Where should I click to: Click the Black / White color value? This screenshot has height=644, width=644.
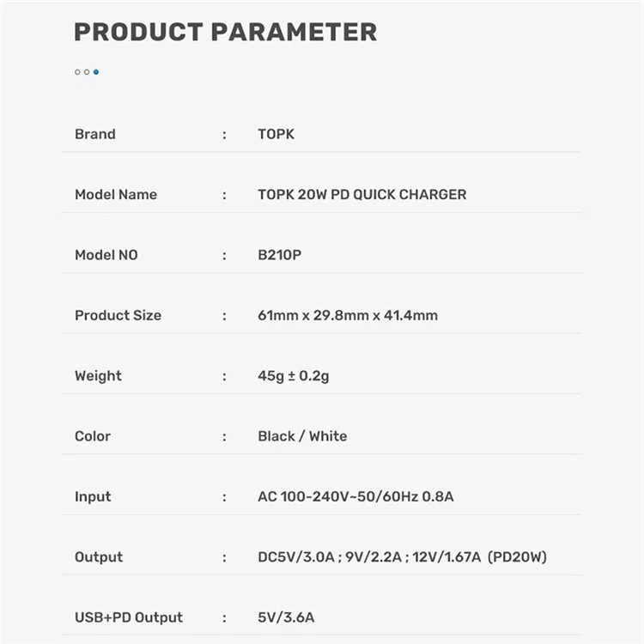[302, 436]
